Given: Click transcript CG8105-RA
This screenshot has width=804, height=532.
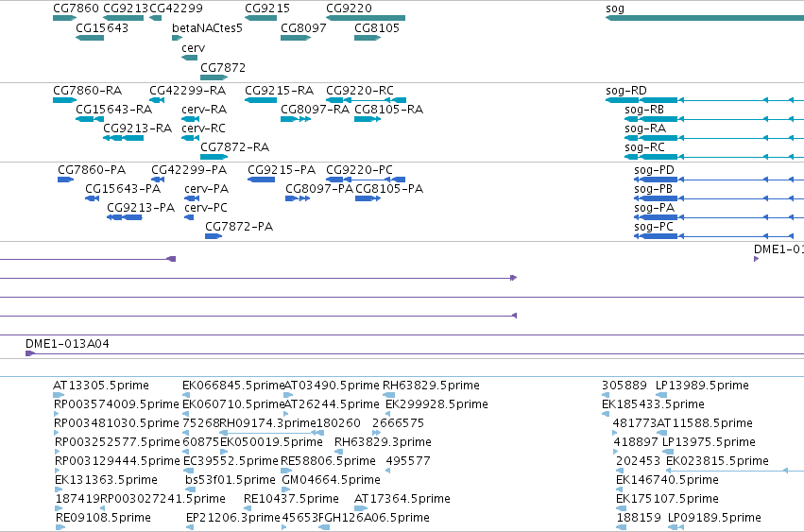Looking at the screenshot, I should pyautogui.click(x=389, y=110).
